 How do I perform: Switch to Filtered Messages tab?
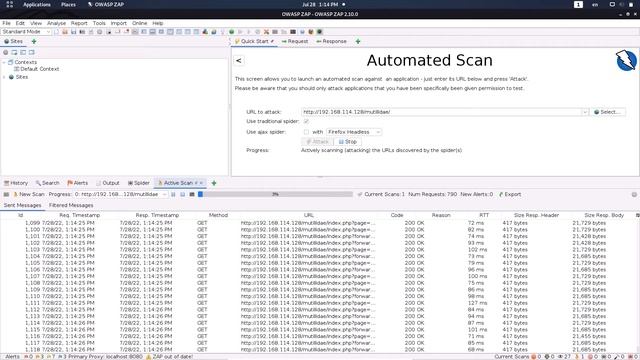[x=71, y=205]
